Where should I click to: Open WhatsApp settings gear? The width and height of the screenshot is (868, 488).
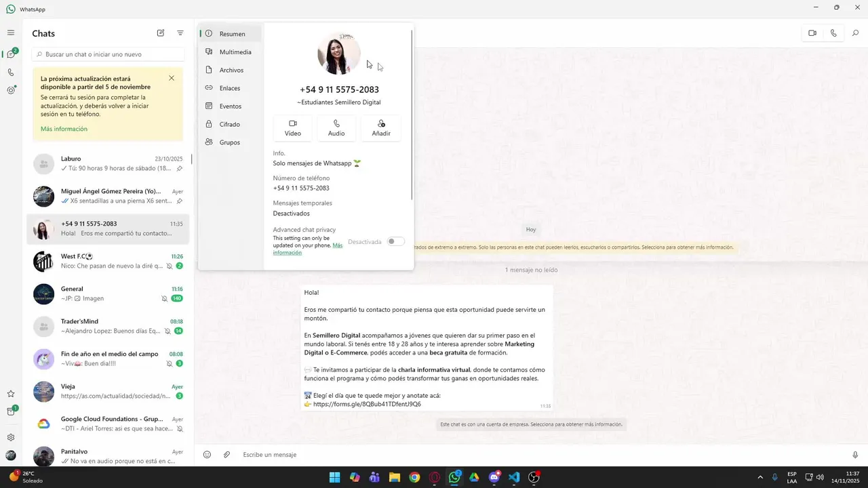tap(11, 437)
